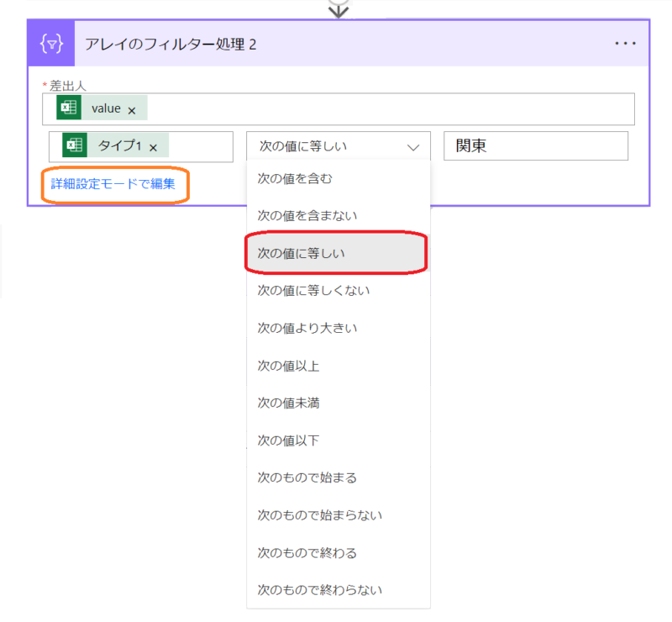Choose 次の値より大きい operator
Image resolution: width=672 pixels, height=622 pixels.
[x=307, y=328]
